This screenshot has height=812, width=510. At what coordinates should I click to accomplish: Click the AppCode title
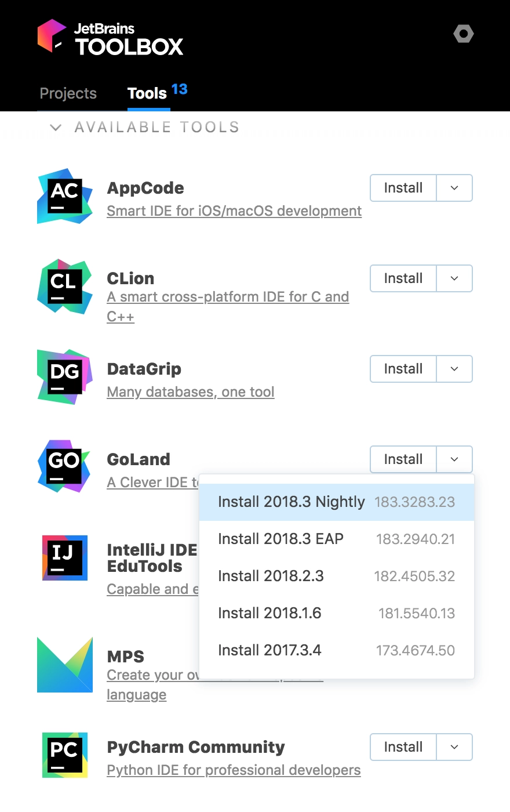pyautogui.click(x=145, y=188)
